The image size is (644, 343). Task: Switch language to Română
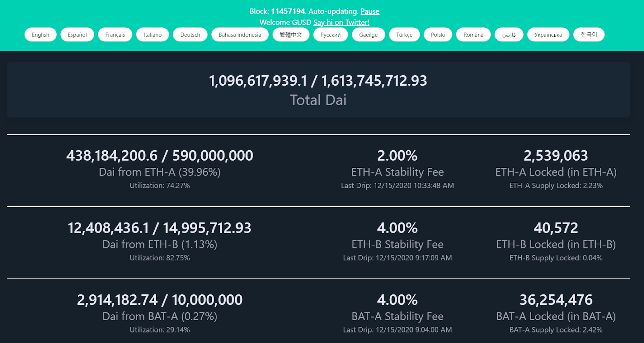(473, 35)
